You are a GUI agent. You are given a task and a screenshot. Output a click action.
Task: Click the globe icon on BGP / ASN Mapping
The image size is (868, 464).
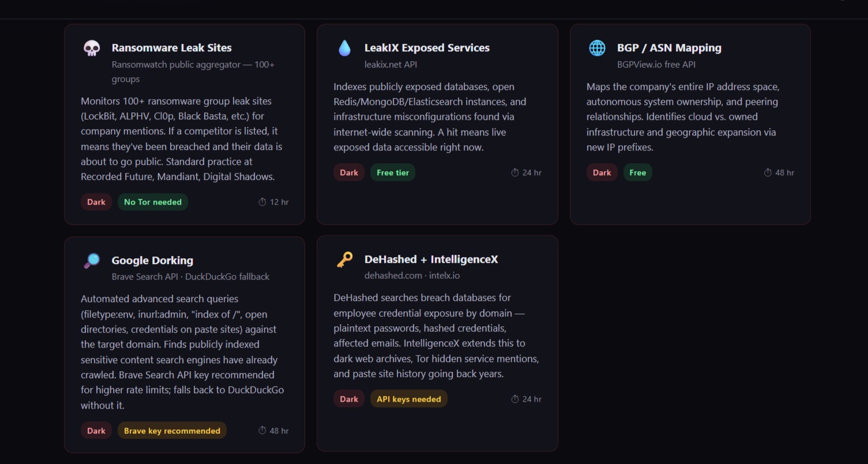pyautogui.click(x=597, y=48)
